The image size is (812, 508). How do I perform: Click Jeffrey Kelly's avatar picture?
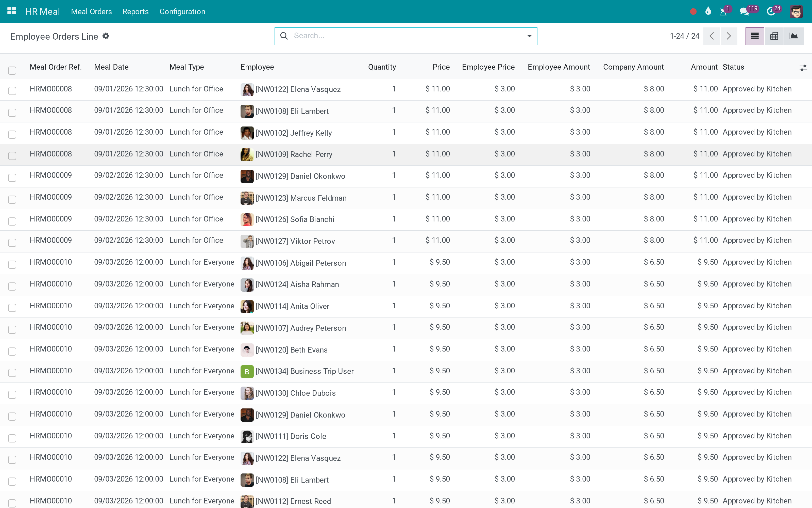(x=247, y=133)
